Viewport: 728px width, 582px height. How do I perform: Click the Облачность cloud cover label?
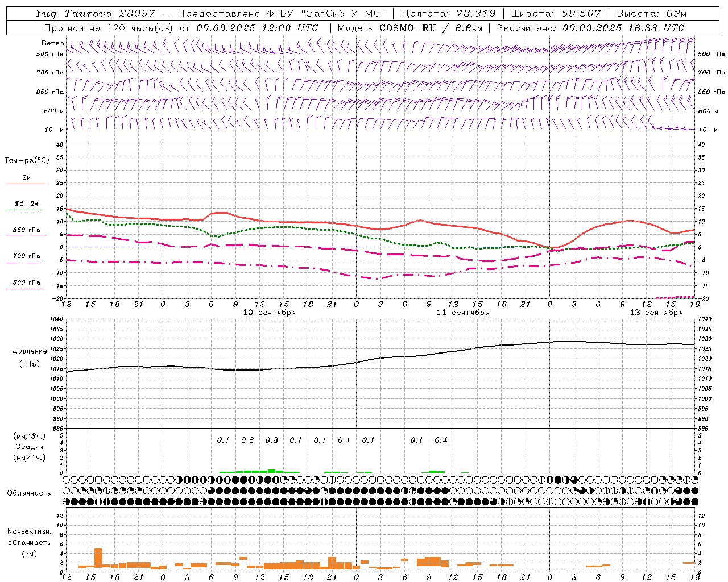[x=29, y=493]
